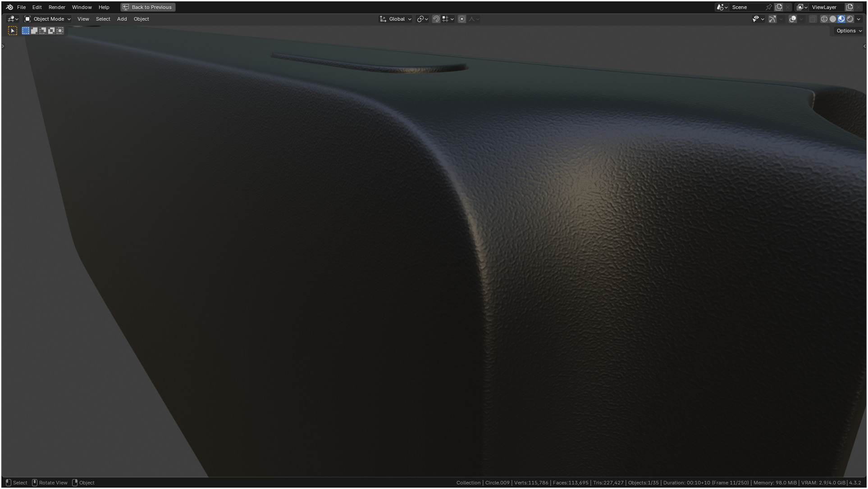Switch to solid viewport shading
The height and width of the screenshot is (489, 868).
(833, 19)
